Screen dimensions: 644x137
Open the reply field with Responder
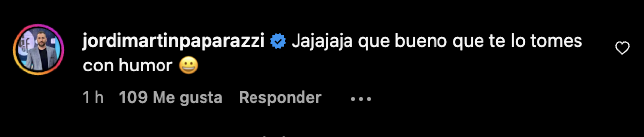[x=280, y=98]
